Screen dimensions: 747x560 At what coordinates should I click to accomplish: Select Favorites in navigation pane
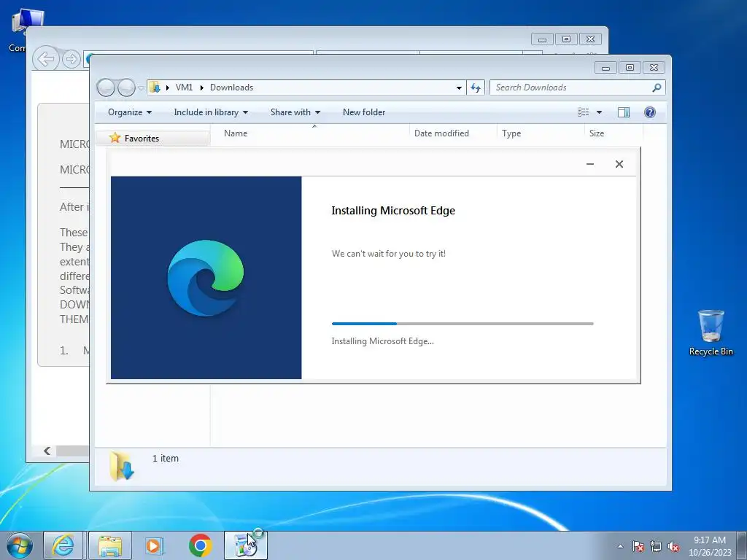[x=142, y=138]
